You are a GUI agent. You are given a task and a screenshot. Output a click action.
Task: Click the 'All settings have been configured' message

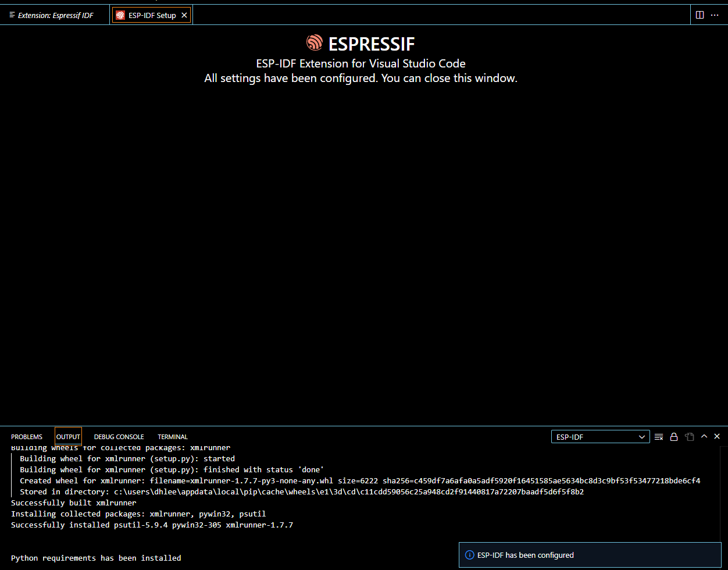pyautogui.click(x=361, y=78)
